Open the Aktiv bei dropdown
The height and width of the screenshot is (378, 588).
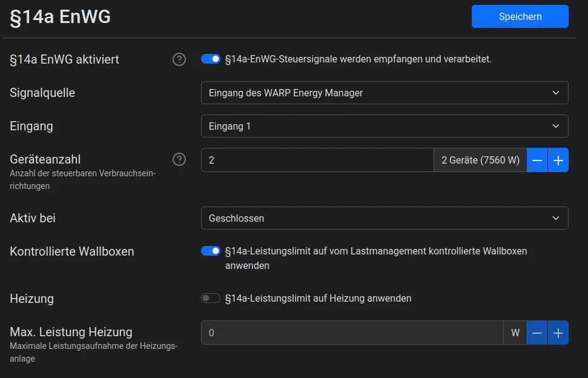(x=385, y=218)
